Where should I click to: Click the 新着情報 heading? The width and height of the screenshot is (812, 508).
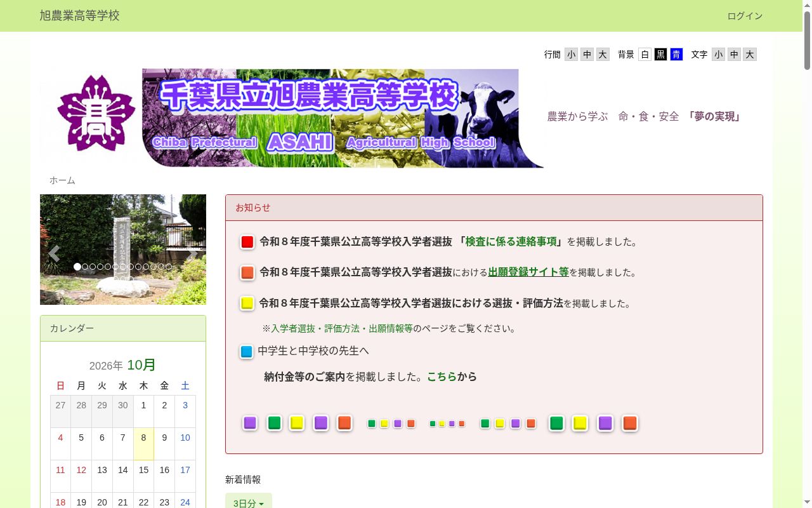[x=243, y=480]
